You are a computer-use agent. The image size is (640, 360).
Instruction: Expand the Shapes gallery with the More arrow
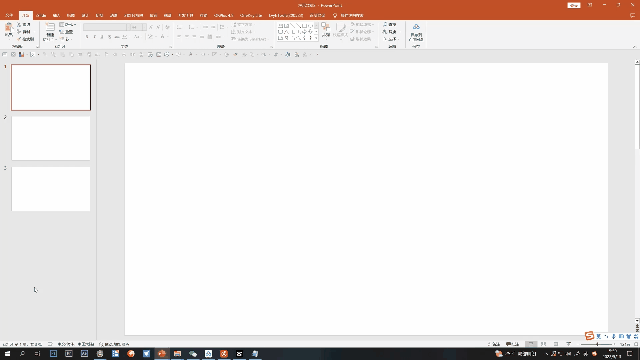click(x=316, y=38)
